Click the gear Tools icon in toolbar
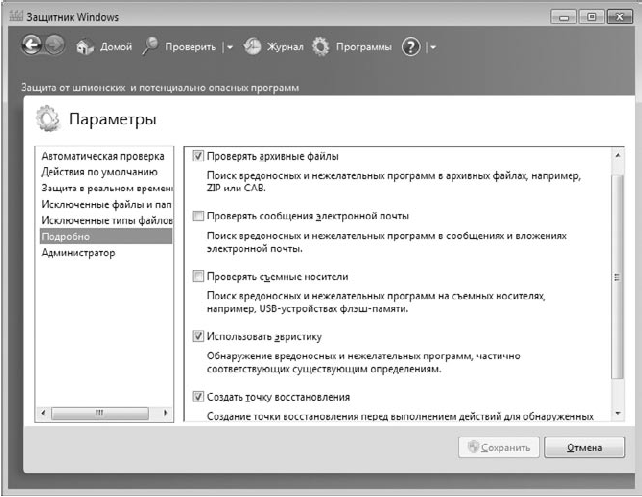The width and height of the screenshot is (642, 497). point(321,47)
